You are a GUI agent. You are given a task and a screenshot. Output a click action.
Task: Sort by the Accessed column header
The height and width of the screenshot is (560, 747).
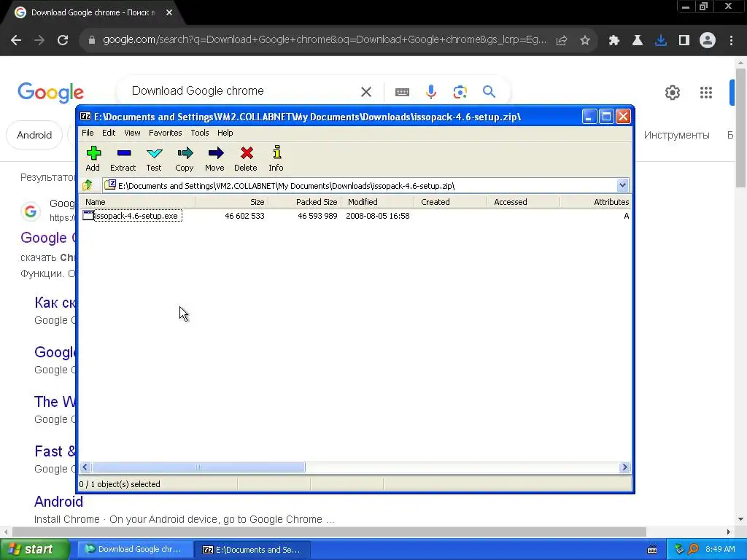pyautogui.click(x=523, y=202)
